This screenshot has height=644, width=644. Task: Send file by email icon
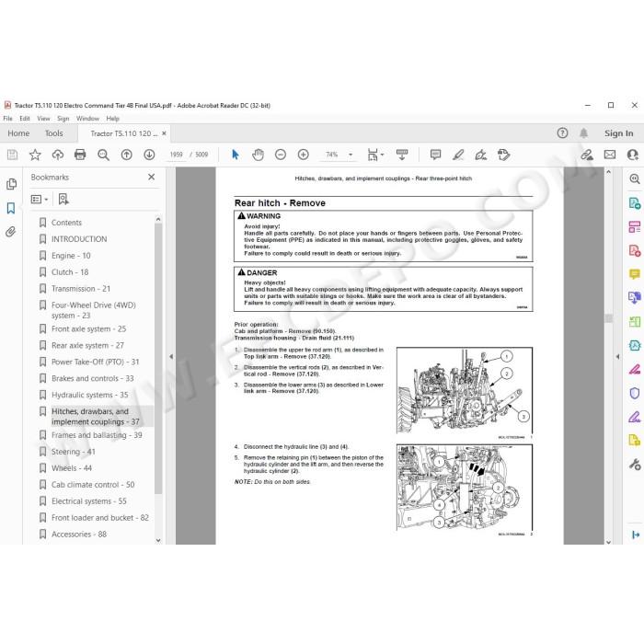point(610,155)
